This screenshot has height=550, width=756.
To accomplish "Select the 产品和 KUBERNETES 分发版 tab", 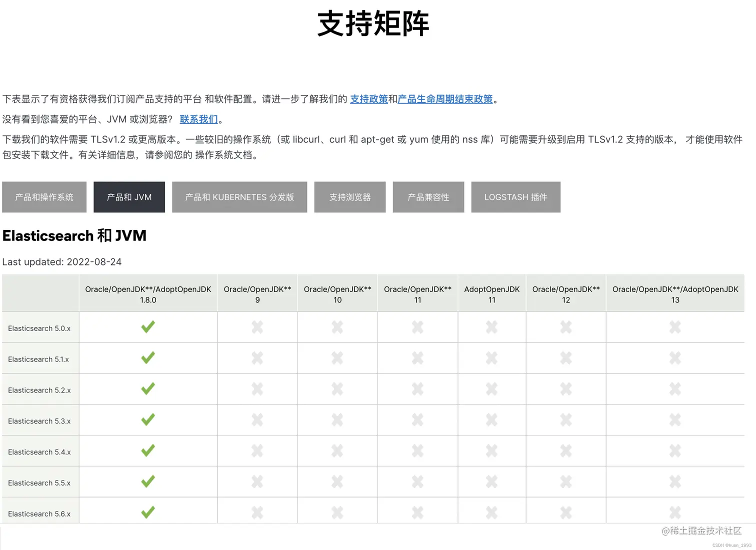I will tap(239, 197).
